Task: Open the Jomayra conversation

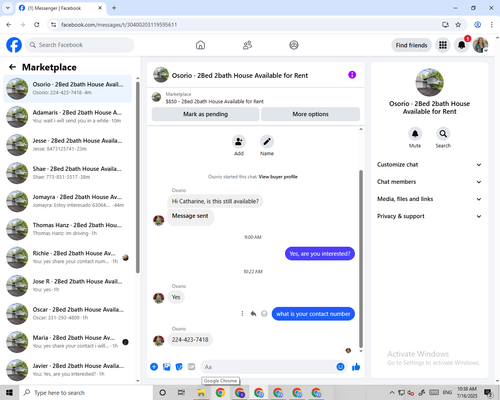Action: click(67, 201)
